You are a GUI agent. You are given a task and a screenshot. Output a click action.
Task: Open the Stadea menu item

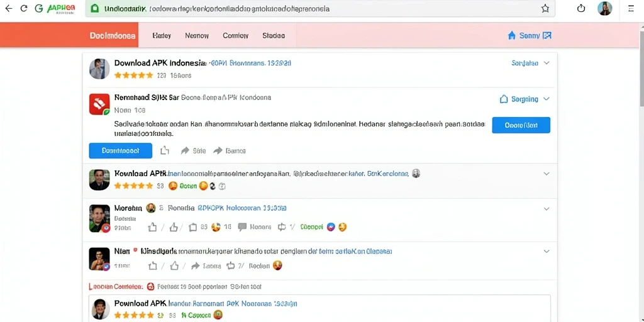274,36
